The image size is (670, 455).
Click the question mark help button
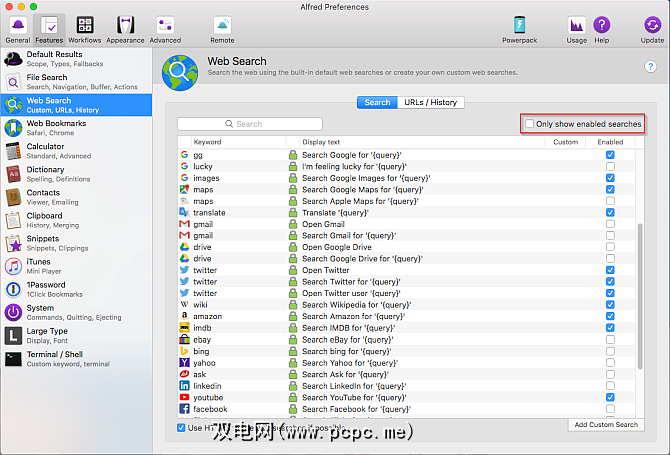coord(650,66)
